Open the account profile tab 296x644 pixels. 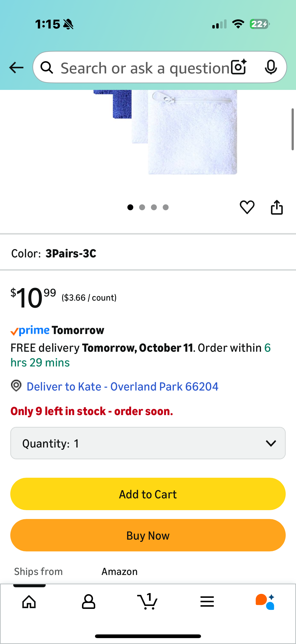tap(88, 602)
